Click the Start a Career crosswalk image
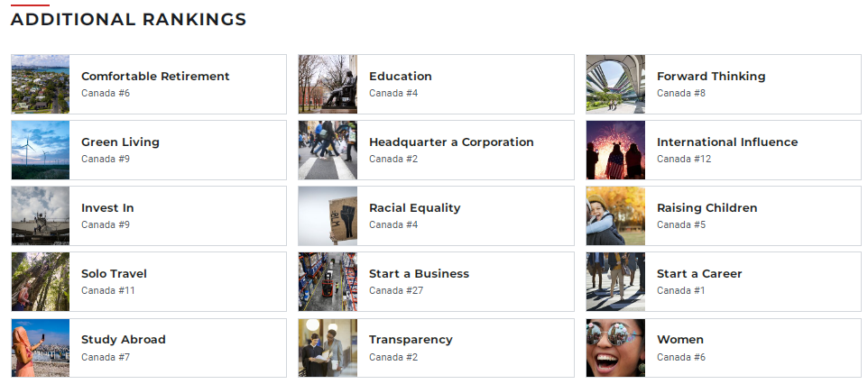 (615, 281)
